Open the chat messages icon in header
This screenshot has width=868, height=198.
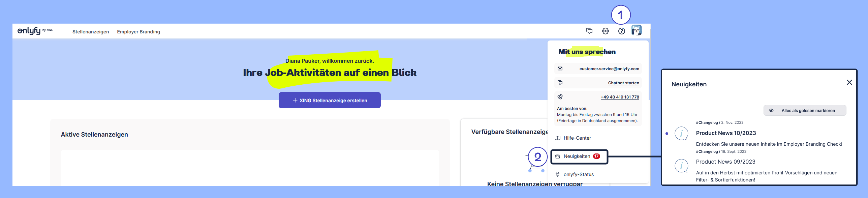click(x=589, y=31)
